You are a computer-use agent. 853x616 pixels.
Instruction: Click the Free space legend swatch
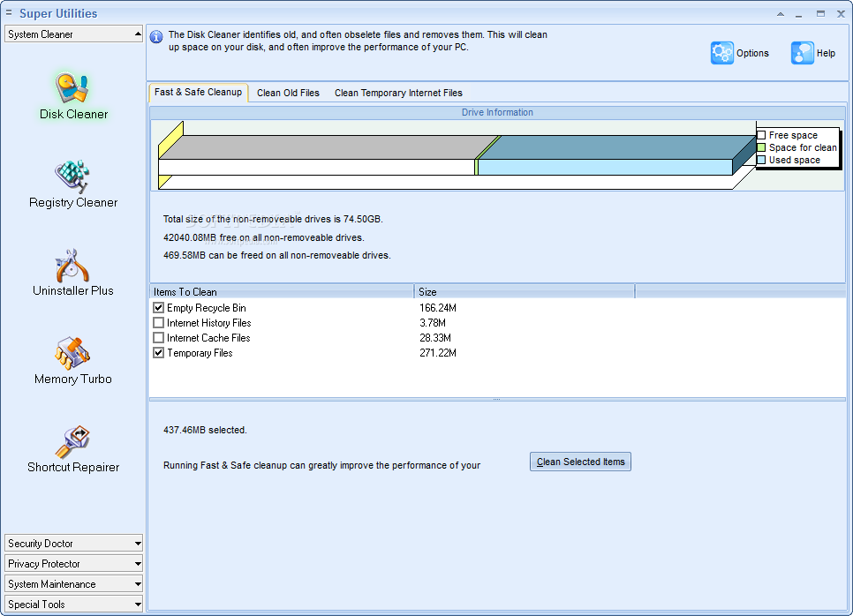[761, 135]
